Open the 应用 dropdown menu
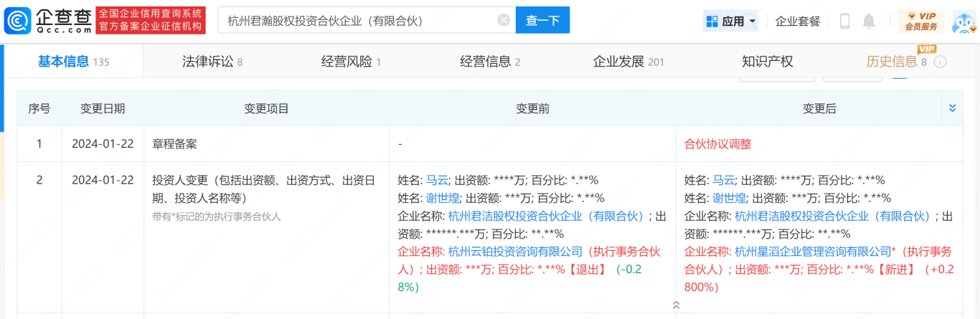 point(731,21)
